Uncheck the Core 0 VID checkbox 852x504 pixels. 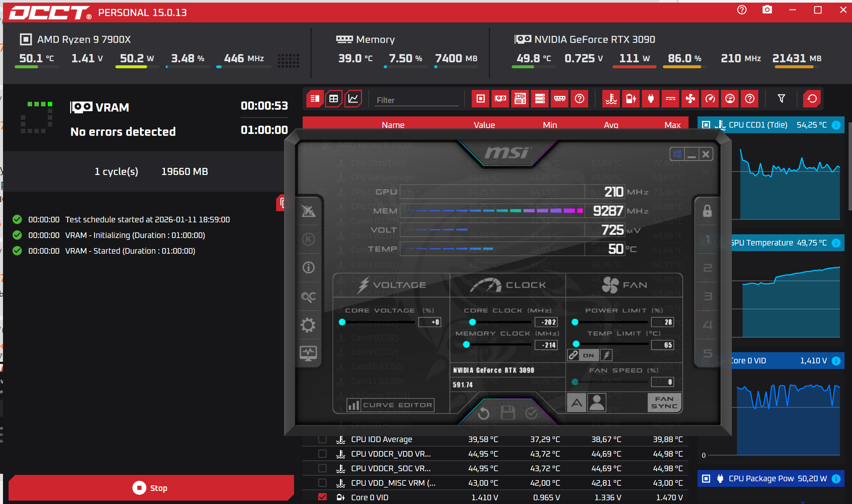click(322, 497)
